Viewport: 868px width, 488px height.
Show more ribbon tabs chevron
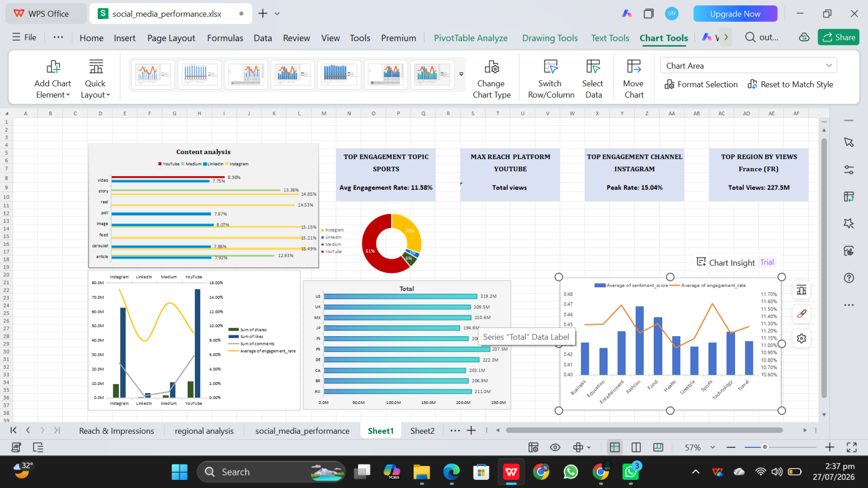(x=726, y=37)
